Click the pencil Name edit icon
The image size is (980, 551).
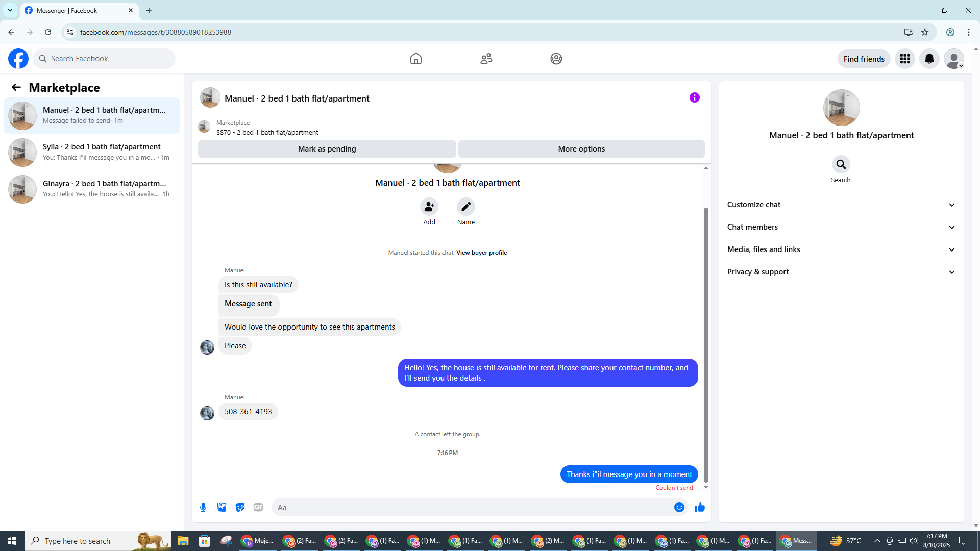465,207
